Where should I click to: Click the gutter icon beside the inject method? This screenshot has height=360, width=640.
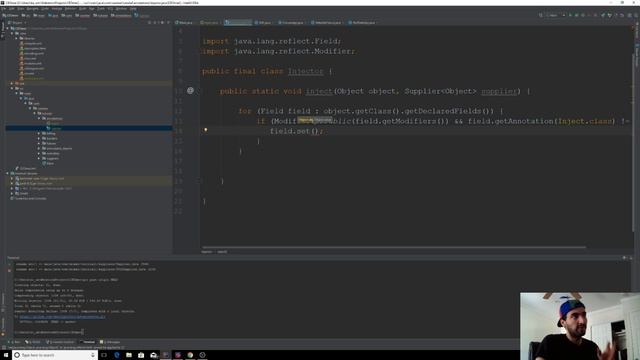coord(190,91)
